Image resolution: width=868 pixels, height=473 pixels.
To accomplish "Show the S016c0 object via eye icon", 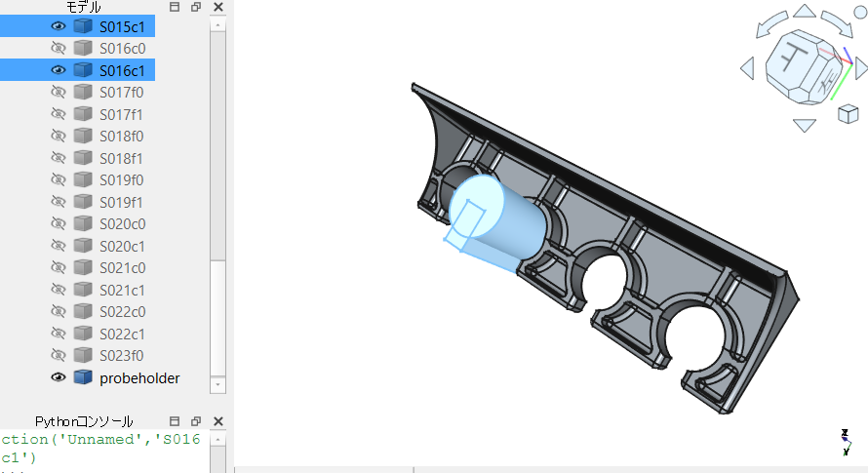I will [x=59, y=48].
